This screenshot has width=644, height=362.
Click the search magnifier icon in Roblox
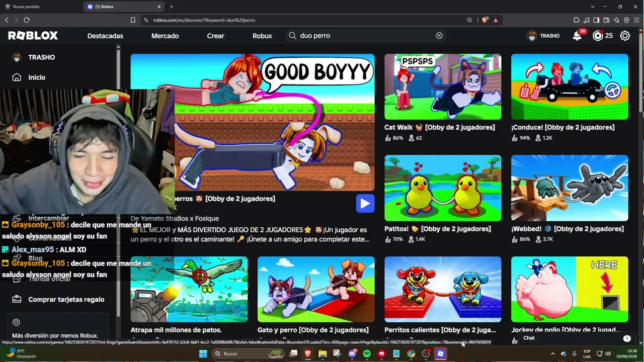pos(292,36)
